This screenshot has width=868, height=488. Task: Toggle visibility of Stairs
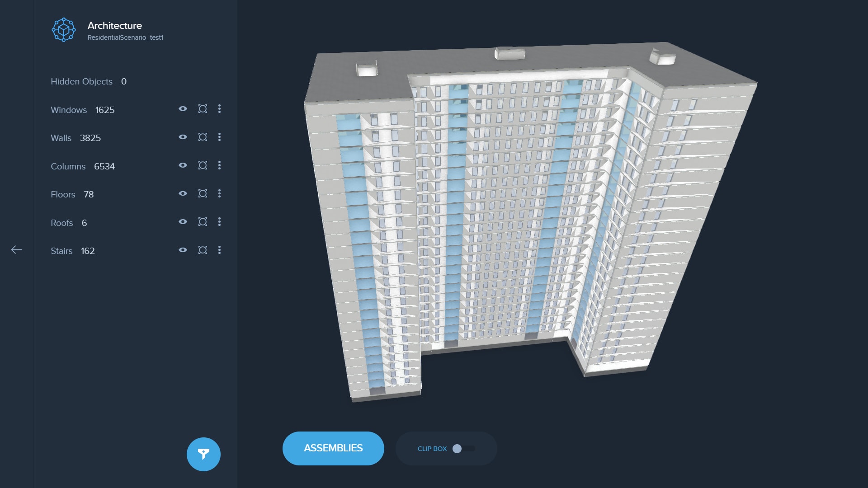183,250
